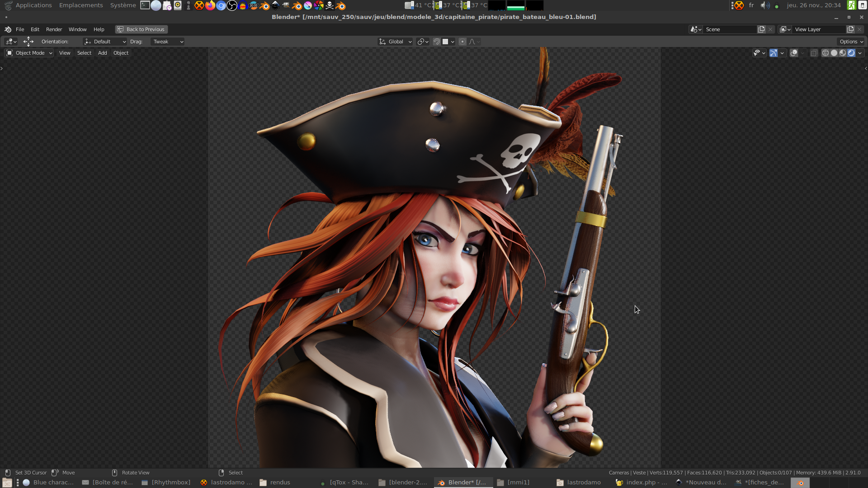Open the Drag Tweak dropdown
The height and width of the screenshot is (488, 868).
(167, 42)
